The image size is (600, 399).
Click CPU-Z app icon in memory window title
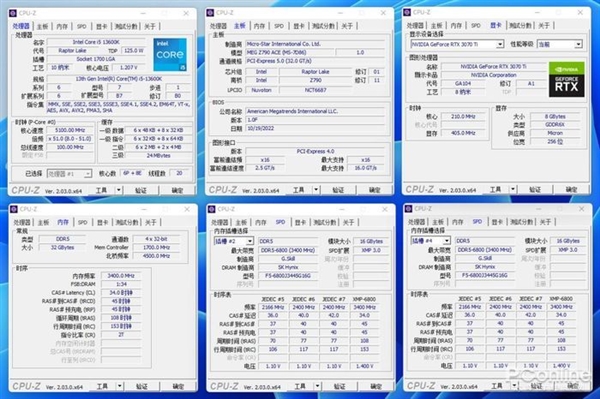click(14, 209)
